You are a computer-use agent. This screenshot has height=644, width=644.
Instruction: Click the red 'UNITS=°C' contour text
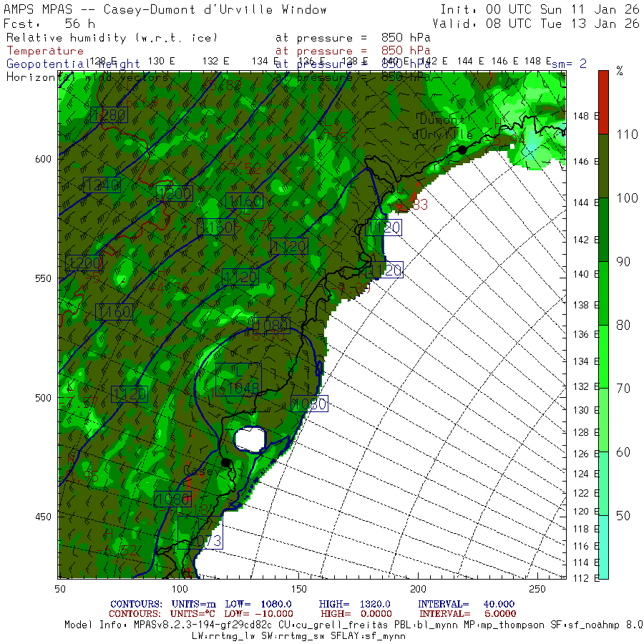click(193, 614)
